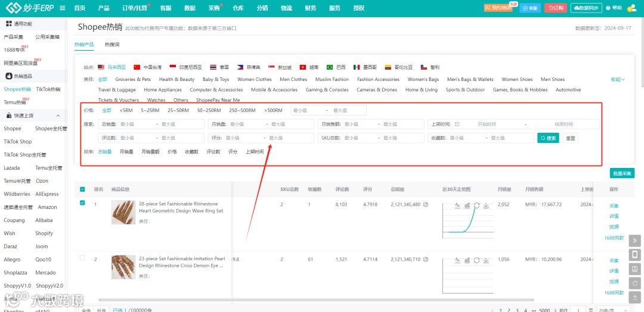The height and width of the screenshot is (312, 644).
Task: Open the 订单/托管 top menu
Action: pyautogui.click(x=135, y=8)
